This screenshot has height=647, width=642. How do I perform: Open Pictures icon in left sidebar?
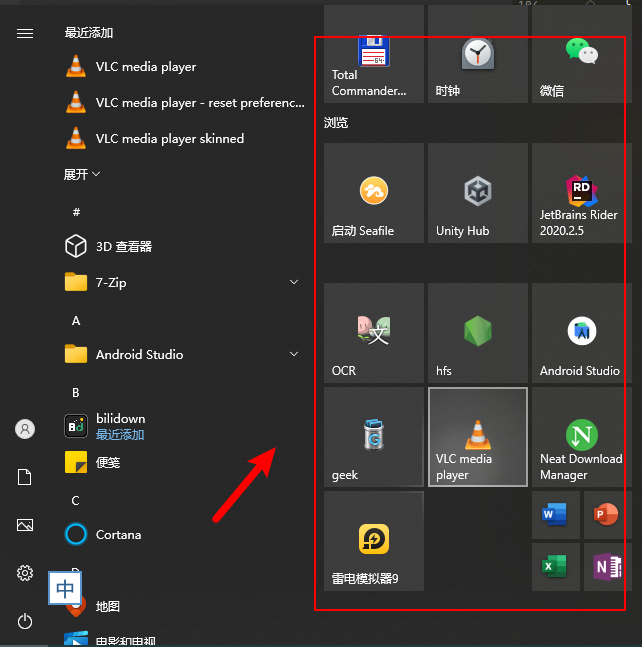(x=25, y=525)
